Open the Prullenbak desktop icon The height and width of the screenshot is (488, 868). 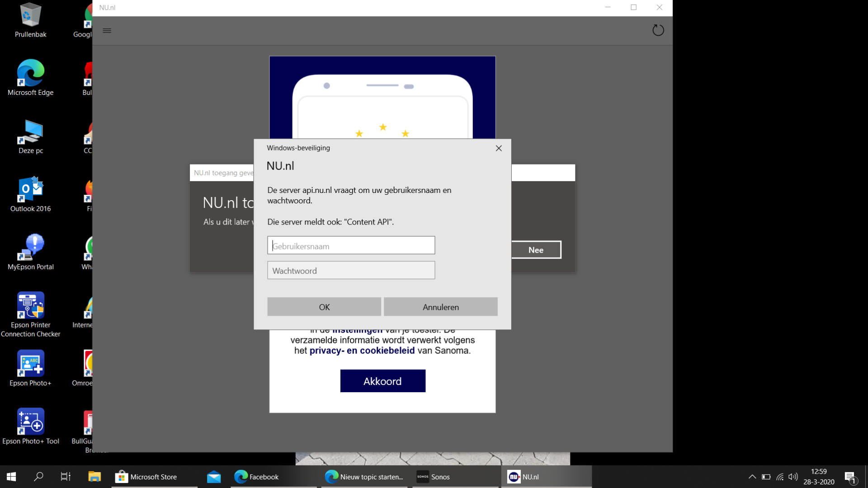tap(31, 21)
